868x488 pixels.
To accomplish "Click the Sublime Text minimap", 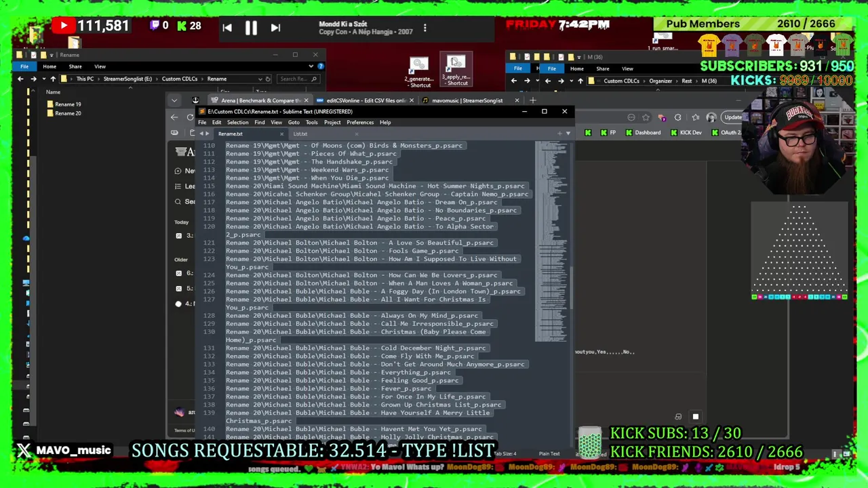I will pos(551,241).
